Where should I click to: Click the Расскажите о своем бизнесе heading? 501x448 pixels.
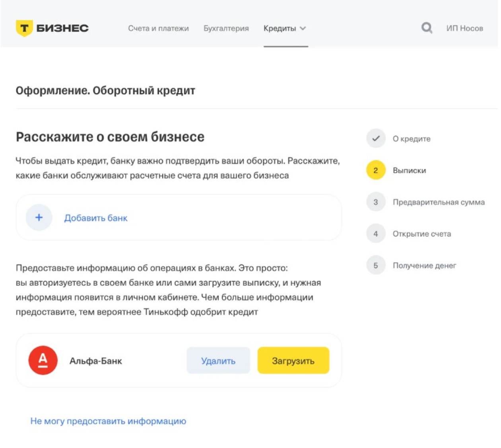click(110, 137)
